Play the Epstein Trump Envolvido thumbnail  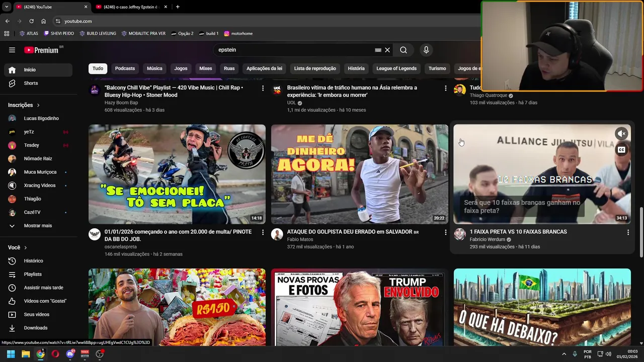[360, 307]
